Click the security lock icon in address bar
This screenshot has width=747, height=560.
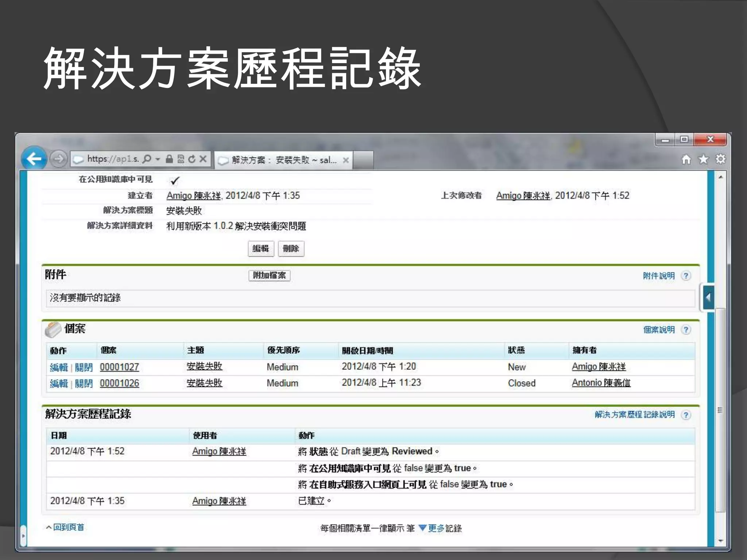click(x=169, y=159)
